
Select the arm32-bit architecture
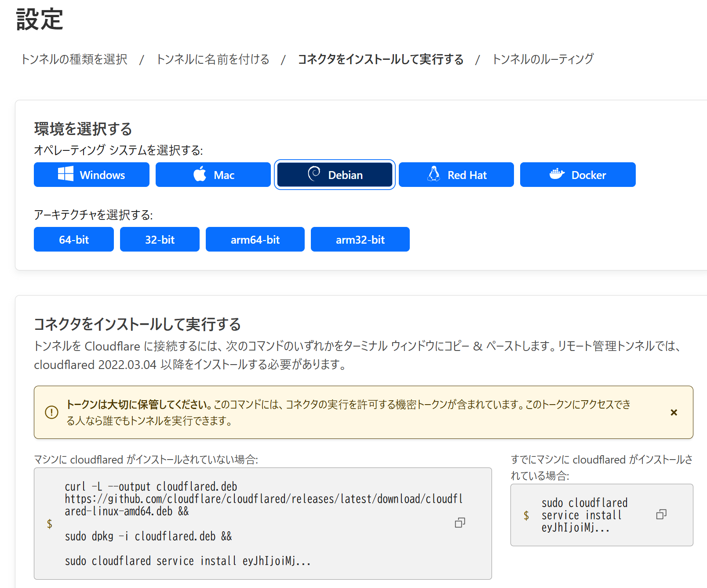pos(360,239)
